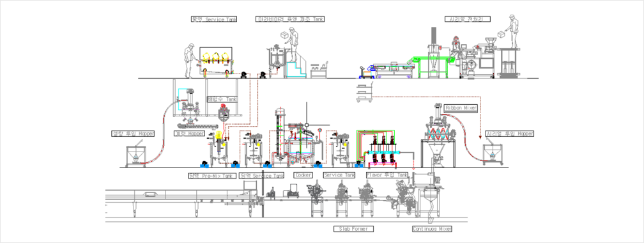The image size is (644, 243).
Task: Select the wheeled cart under the top floor
Action: [x=364, y=94]
